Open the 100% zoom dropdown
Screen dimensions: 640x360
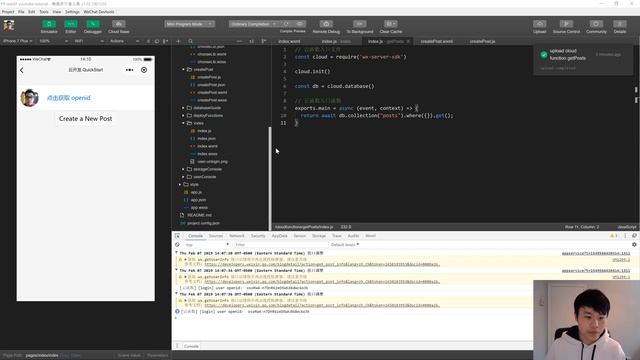53,41
